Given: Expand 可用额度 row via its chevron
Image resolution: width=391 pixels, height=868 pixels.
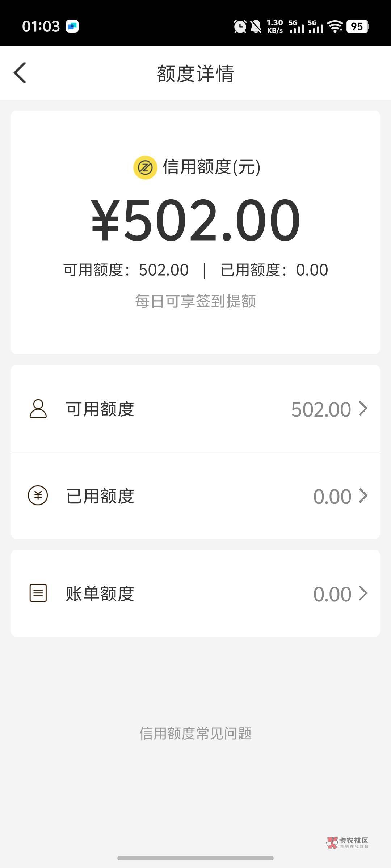Looking at the screenshot, I should point(363,409).
